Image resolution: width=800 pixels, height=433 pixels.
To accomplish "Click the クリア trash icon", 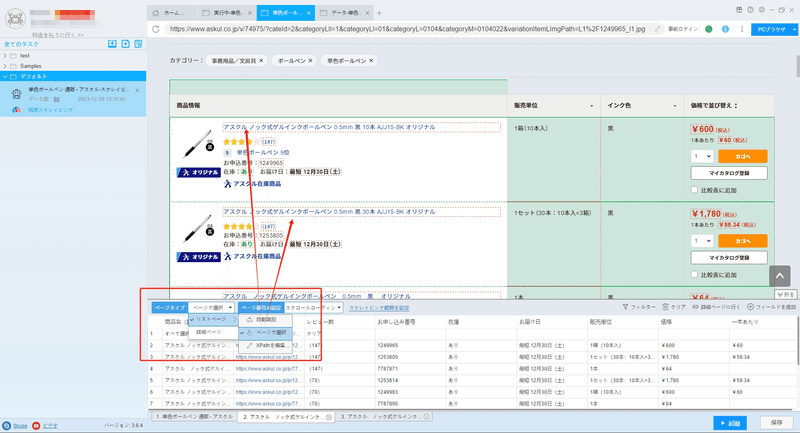I will click(x=665, y=307).
